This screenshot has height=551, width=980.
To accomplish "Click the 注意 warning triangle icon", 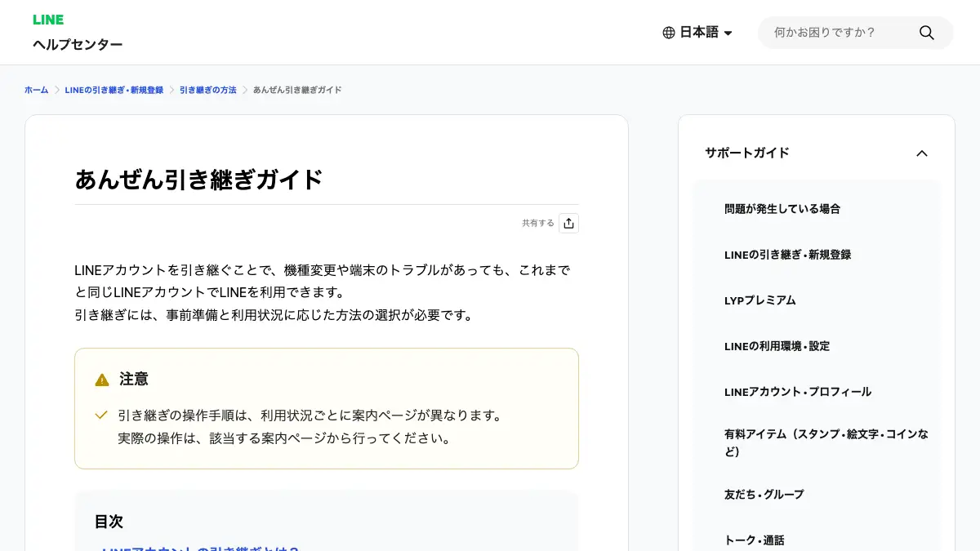I will click(101, 380).
